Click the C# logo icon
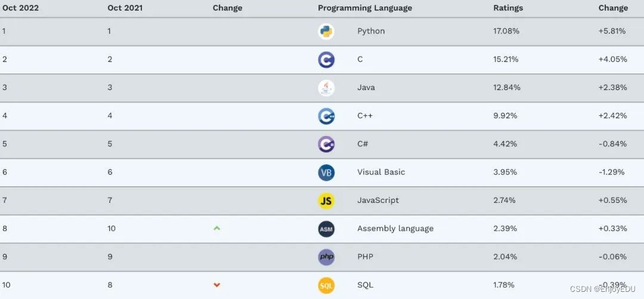644x299 pixels. pyautogui.click(x=326, y=144)
